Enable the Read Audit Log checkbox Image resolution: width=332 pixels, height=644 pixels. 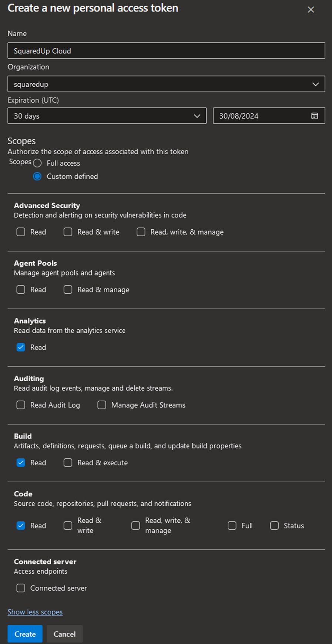21,405
